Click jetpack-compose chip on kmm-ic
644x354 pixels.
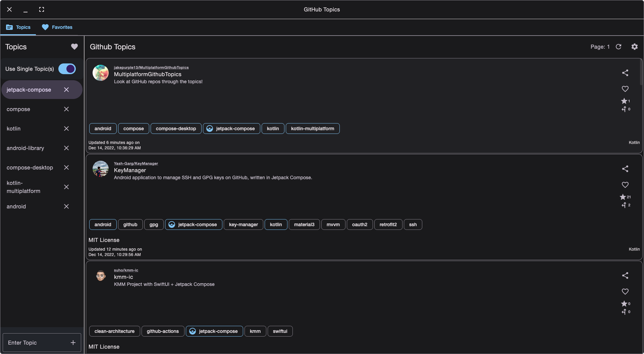214,331
